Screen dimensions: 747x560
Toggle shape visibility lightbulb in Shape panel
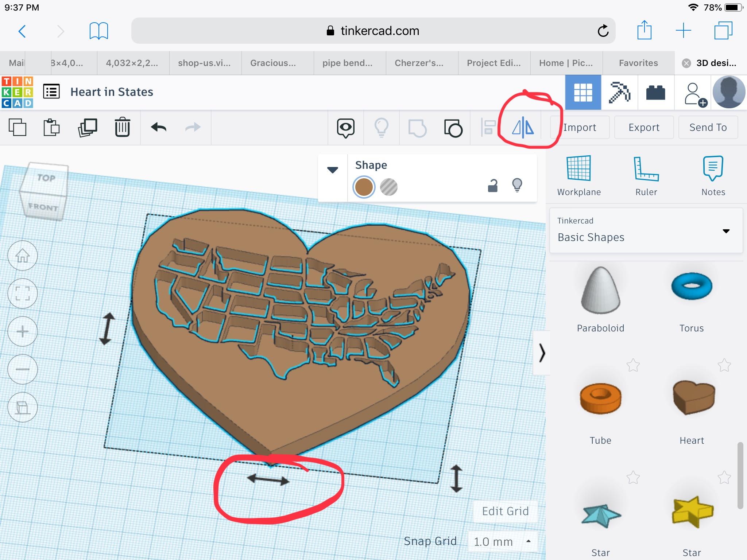tap(517, 185)
